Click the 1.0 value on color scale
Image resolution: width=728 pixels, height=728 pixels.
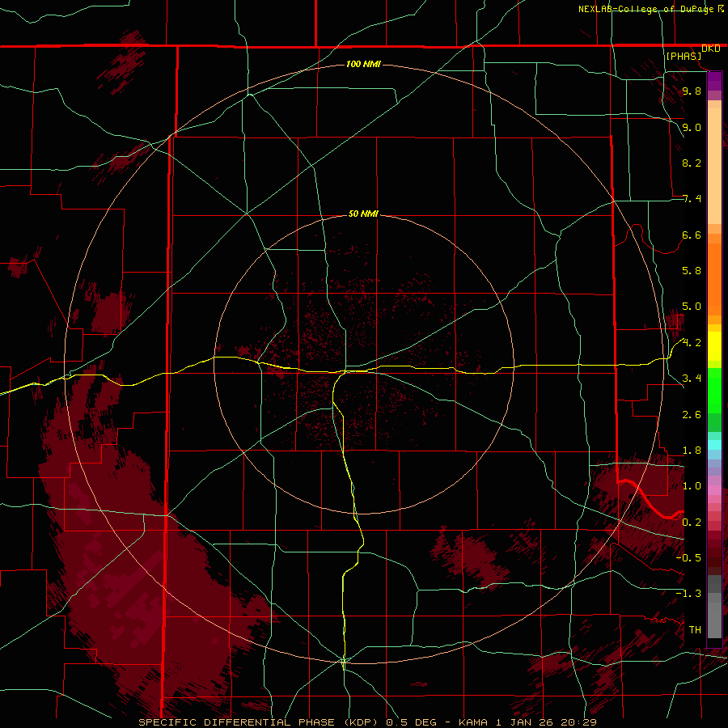point(692,485)
